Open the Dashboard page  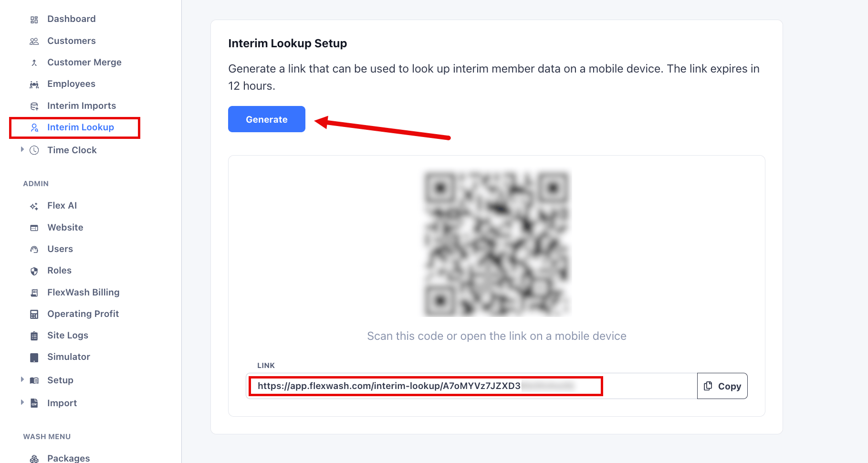[x=72, y=19]
